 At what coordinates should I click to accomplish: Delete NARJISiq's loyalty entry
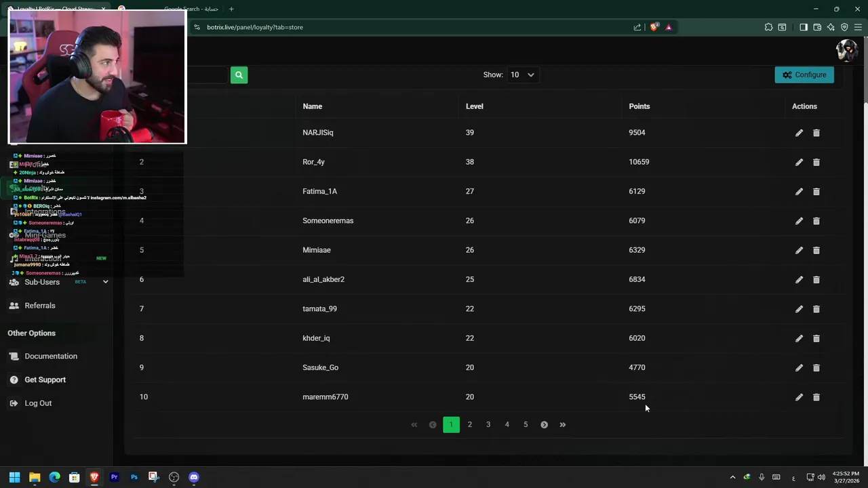point(816,133)
